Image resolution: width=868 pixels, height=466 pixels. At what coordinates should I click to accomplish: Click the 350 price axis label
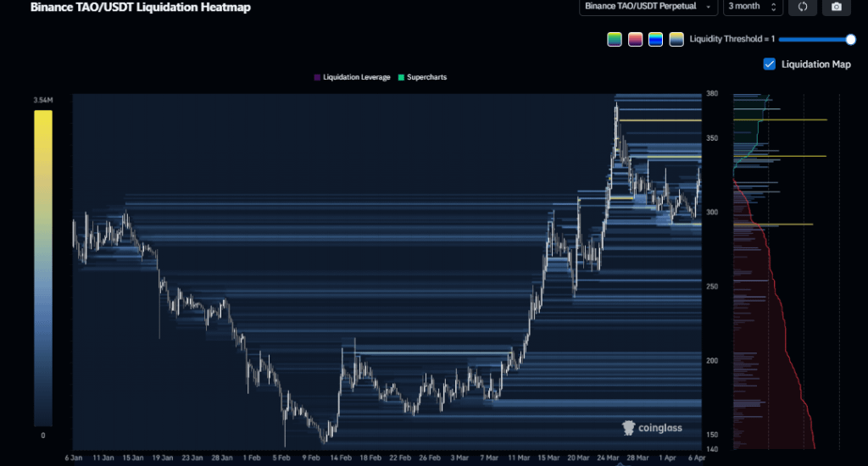(712, 138)
